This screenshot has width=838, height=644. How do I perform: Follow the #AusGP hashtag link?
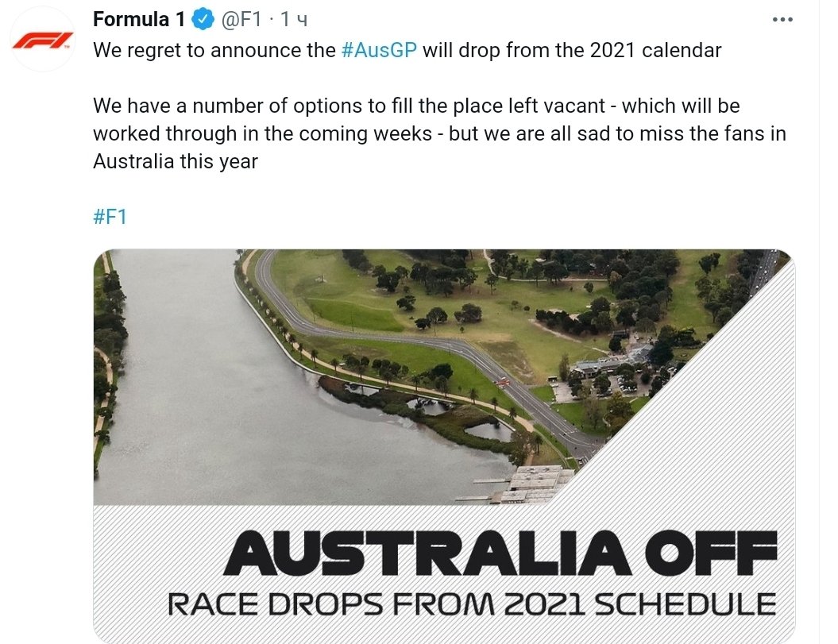coord(379,51)
